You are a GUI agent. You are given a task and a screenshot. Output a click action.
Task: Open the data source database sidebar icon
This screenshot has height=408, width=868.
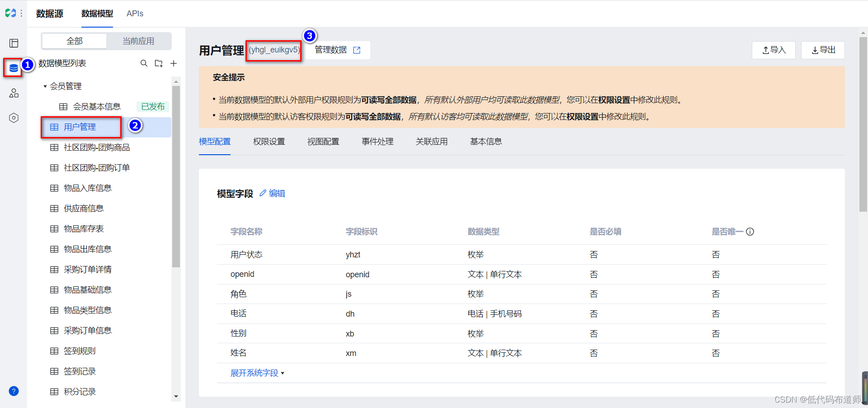pos(14,68)
